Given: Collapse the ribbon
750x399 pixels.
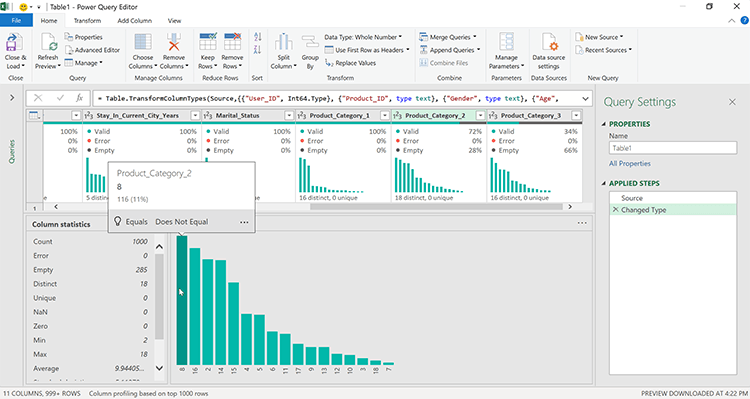Looking at the screenshot, I should (731, 21).
